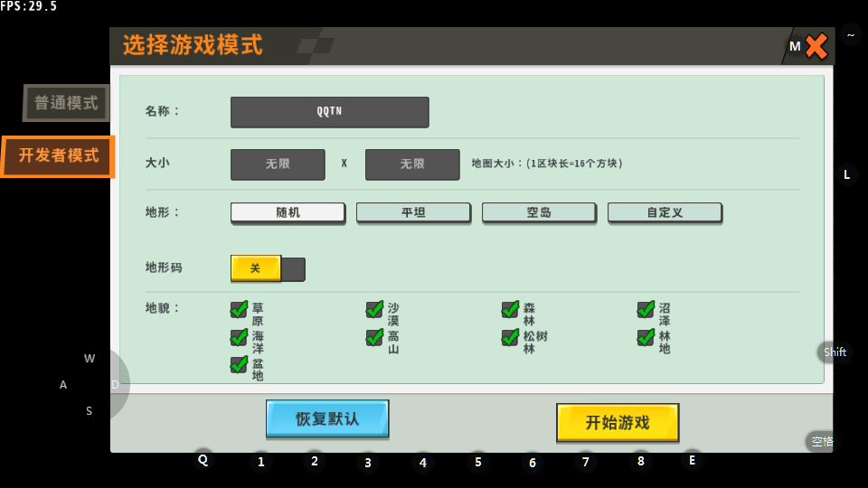Uncheck the 海洋 ocean biome
This screenshot has width=868, height=488.
239,337
